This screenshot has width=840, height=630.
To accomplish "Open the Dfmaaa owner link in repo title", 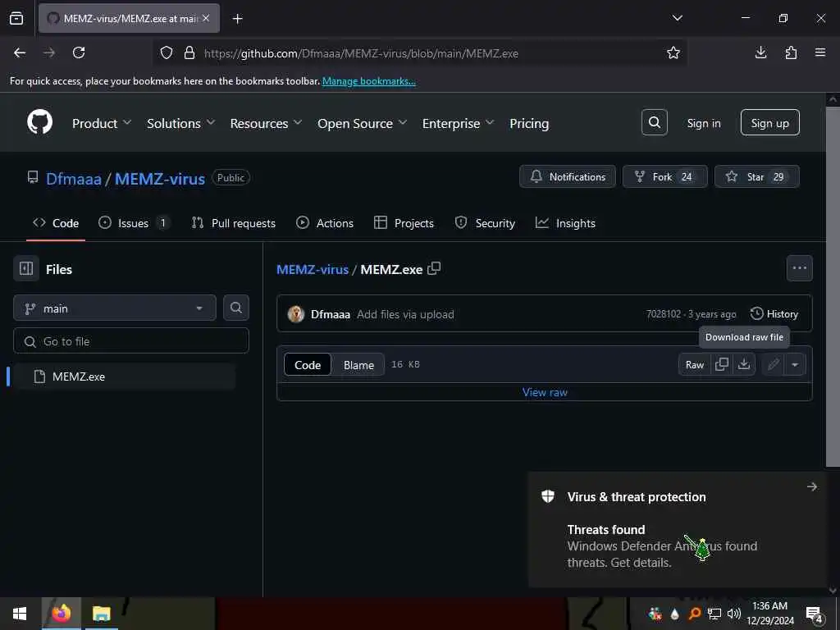I will (x=73, y=178).
